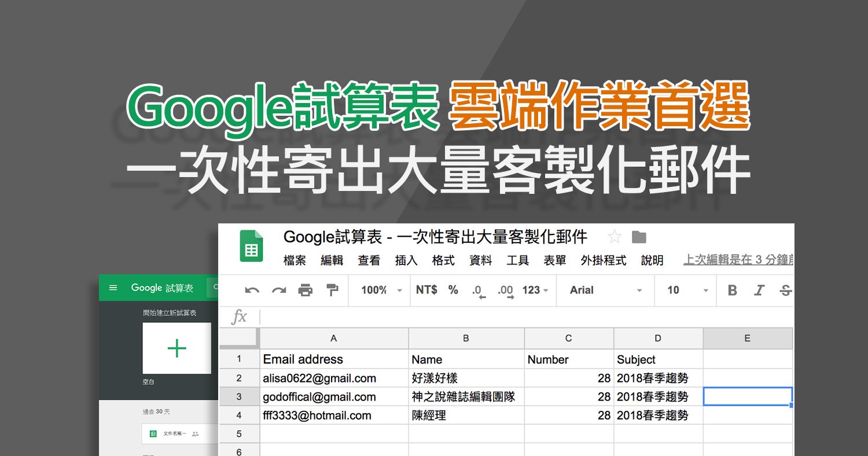This screenshot has width=868, height=456.
Task: Select row 3 header
Action: coord(239,397)
